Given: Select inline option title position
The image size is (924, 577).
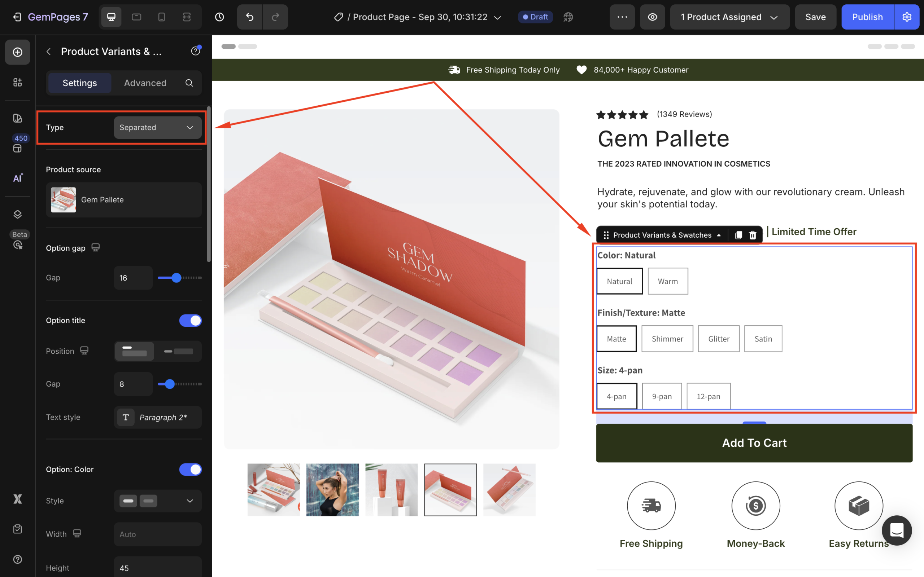Looking at the screenshot, I should (178, 351).
